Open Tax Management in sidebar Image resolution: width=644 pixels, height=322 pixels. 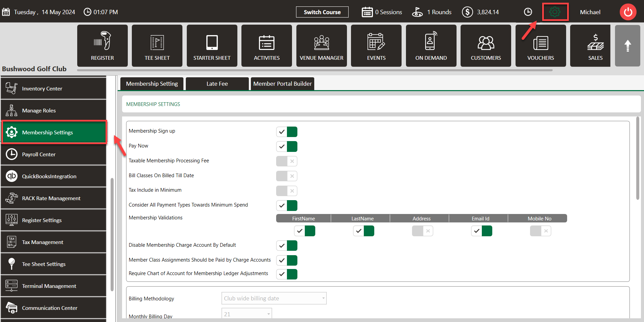[54, 242]
